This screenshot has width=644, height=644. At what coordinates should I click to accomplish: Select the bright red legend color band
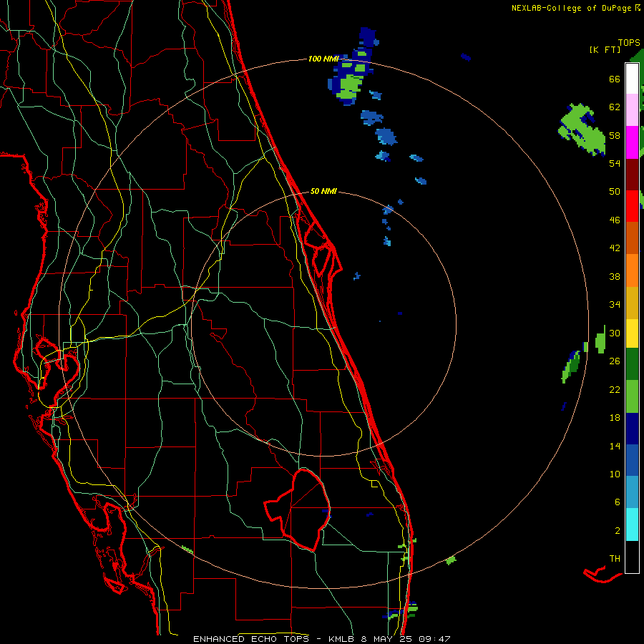click(632, 206)
